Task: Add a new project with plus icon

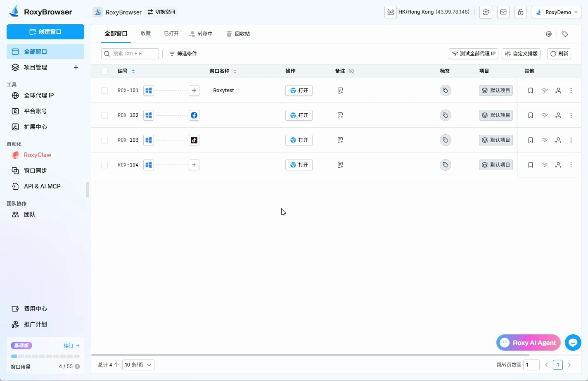Action: tap(76, 67)
